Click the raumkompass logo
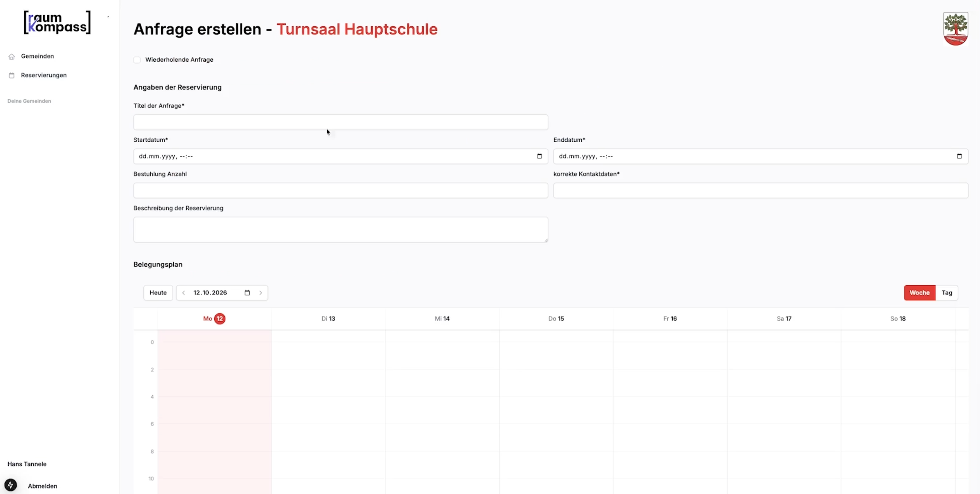This screenshot has height=494, width=980. point(57,22)
